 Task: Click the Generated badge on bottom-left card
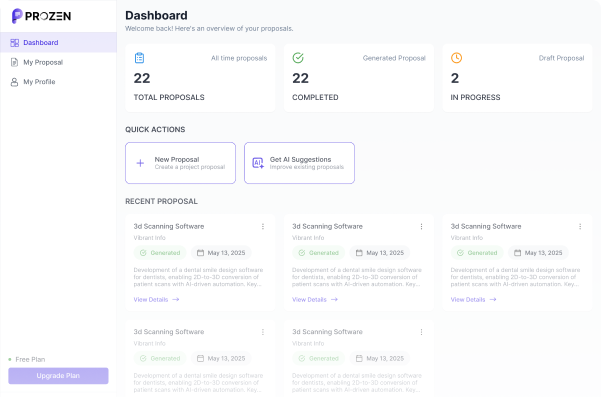160,359
